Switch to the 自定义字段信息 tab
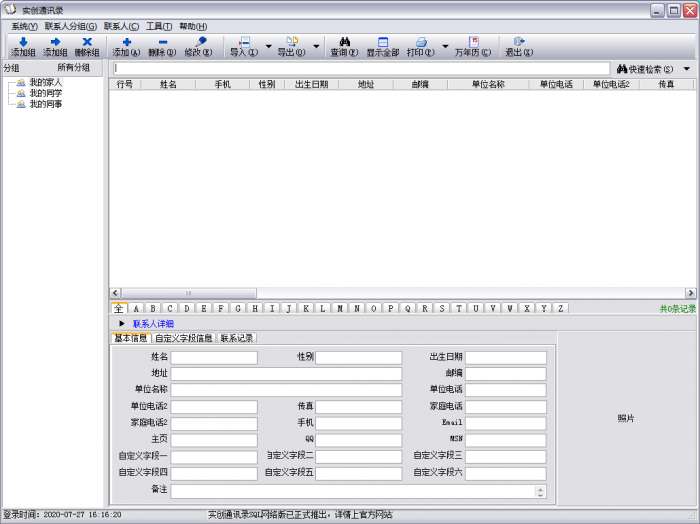Screen dimensions: 700x524 coord(183,338)
